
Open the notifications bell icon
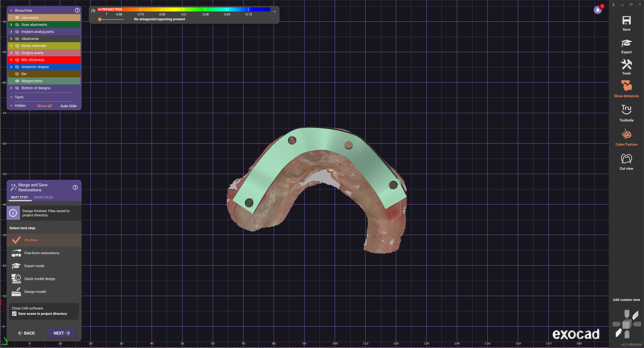click(x=597, y=10)
